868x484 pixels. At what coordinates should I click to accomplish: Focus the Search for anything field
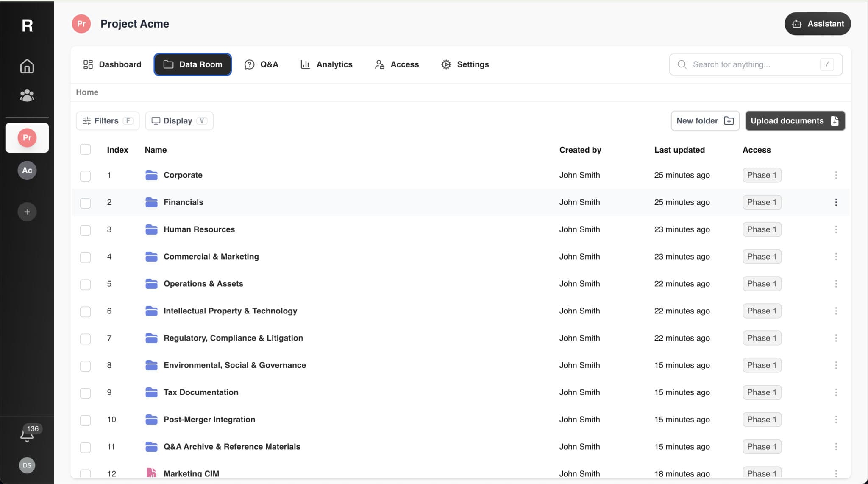756,64
